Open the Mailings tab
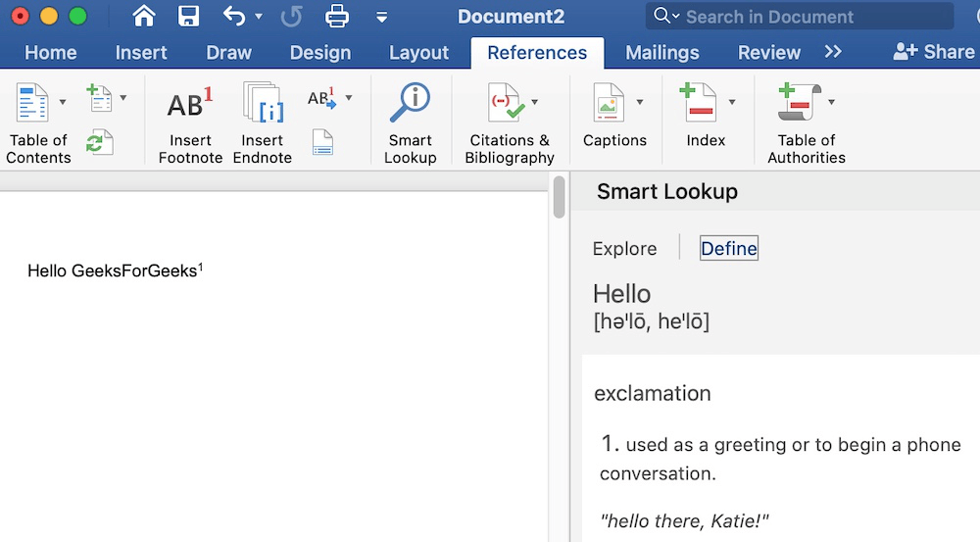The height and width of the screenshot is (542, 980). (661, 53)
